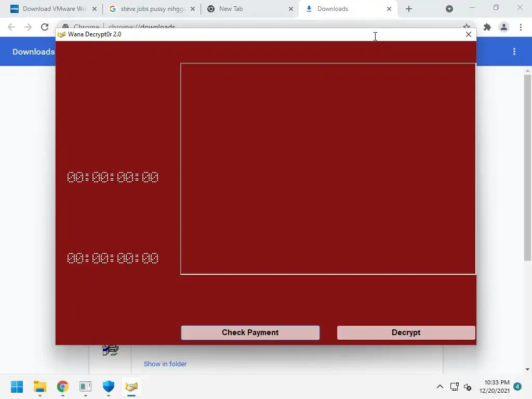Minimize the Chrome window
532x399 pixels.
[472, 8]
